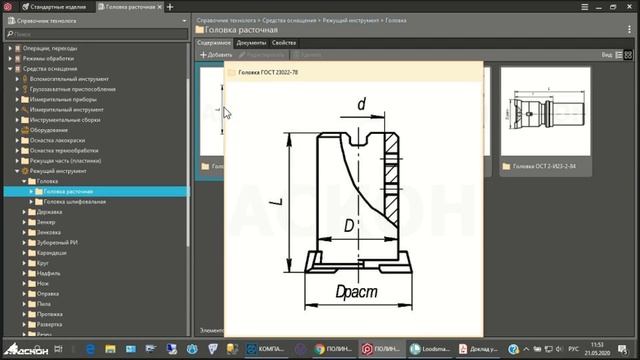Open the hamburger menu in the title bar
Screen dimensions: 640x360
tap(584, 7)
